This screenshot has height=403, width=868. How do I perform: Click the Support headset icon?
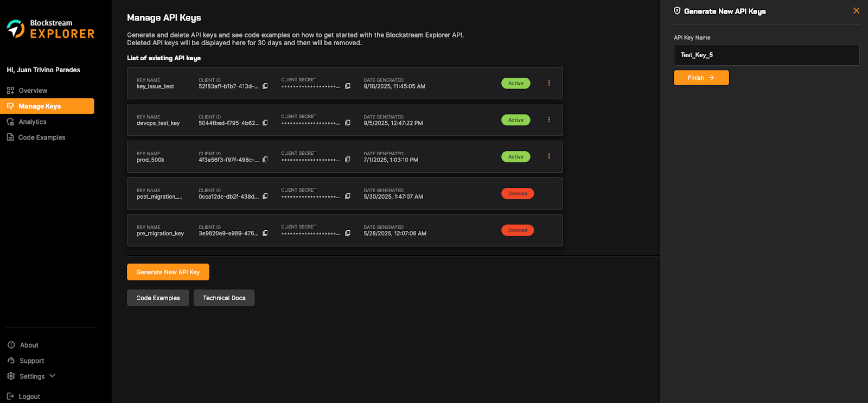(11, 361)
